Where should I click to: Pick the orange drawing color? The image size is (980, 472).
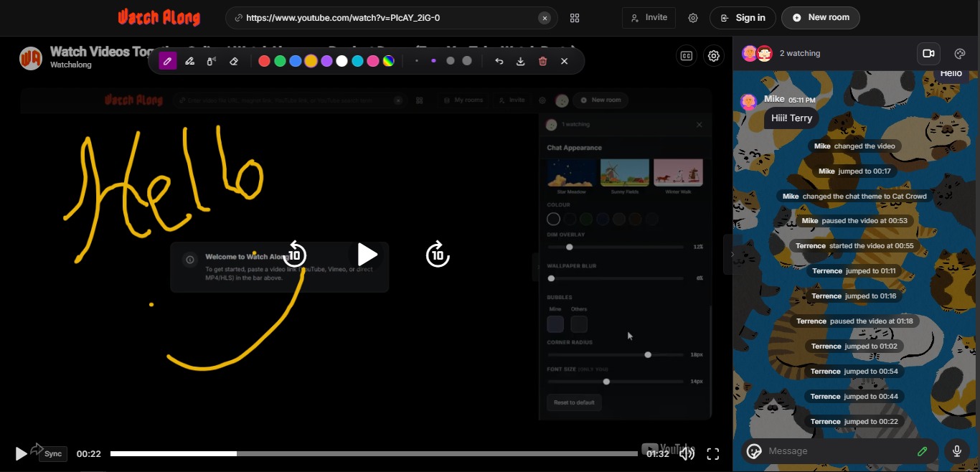pos(311,61)
